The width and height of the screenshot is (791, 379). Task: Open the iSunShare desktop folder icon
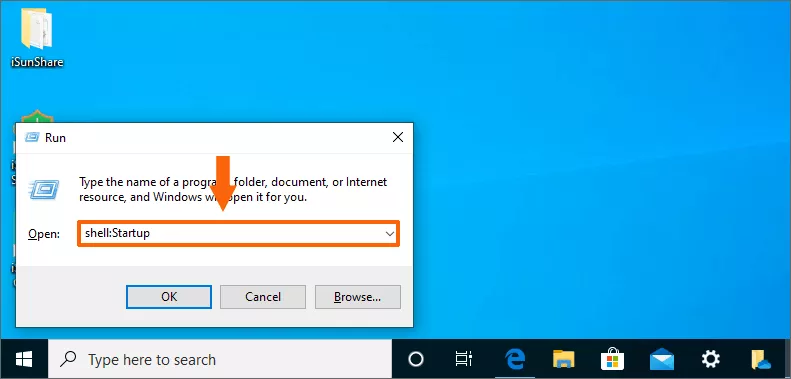tap(37, 38)
